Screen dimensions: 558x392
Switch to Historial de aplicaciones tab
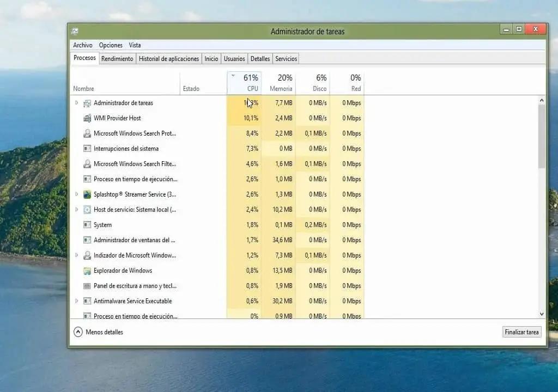tap(169, 59)
